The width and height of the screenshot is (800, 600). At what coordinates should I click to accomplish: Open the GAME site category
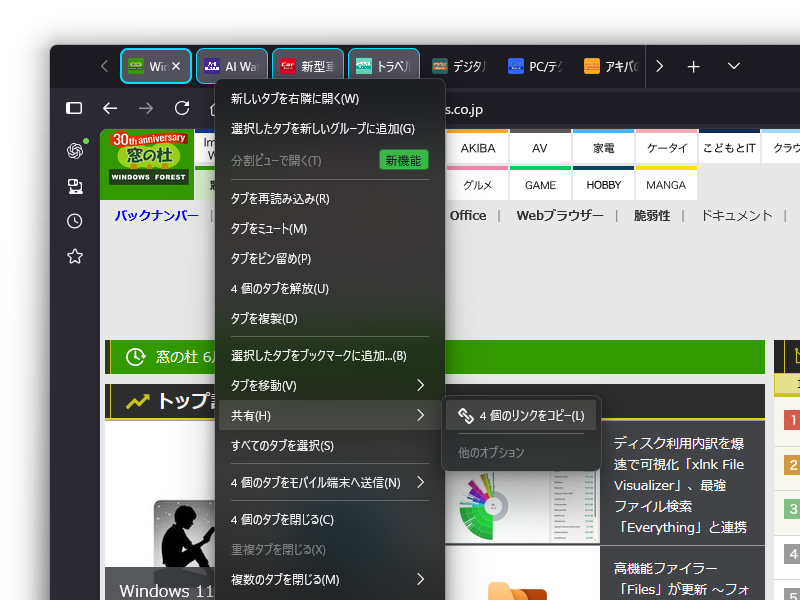pyautogui.click(x=540, y=184)
